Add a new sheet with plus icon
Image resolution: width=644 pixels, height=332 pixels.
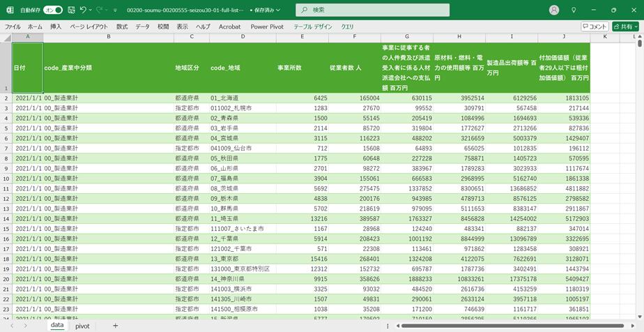point(116,326)
